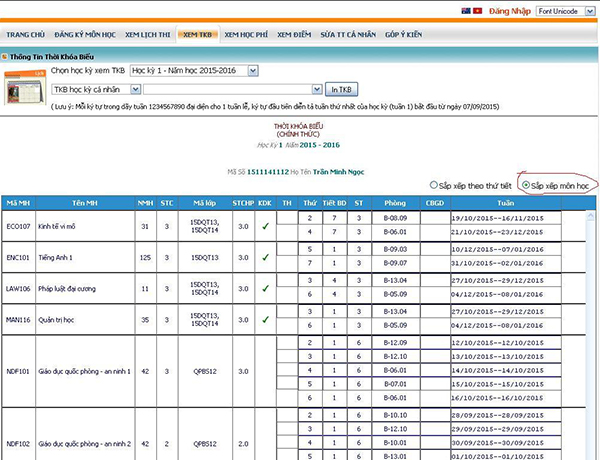Click the 'Đăng Nhập' login link
The width and height of the screenshot is (600, 460).
coord(508,10)
